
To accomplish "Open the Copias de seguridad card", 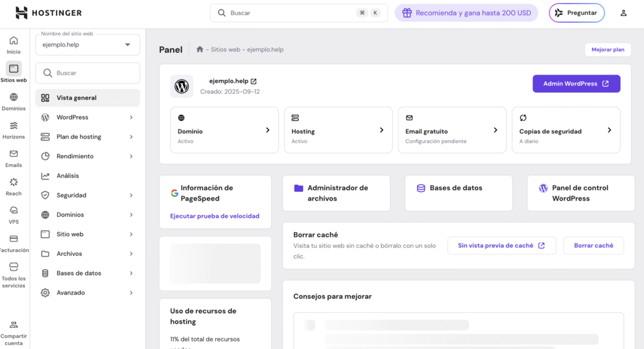I will click(566, 130).
